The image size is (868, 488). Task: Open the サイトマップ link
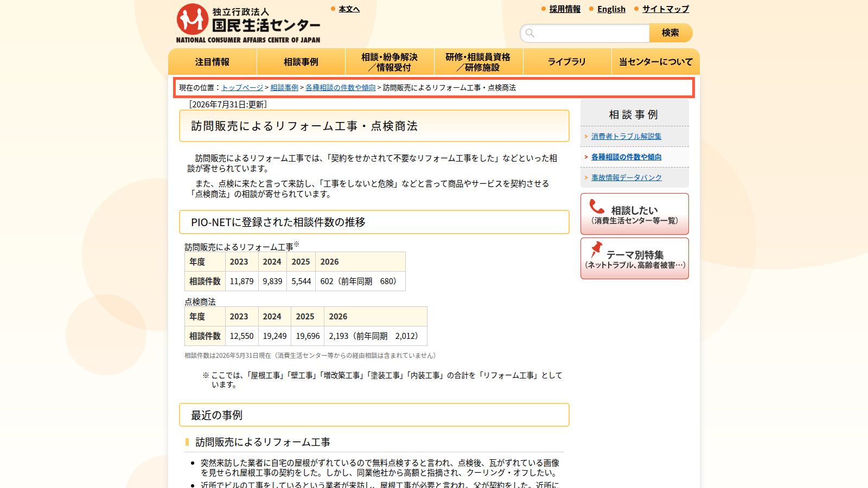point(666,9)
